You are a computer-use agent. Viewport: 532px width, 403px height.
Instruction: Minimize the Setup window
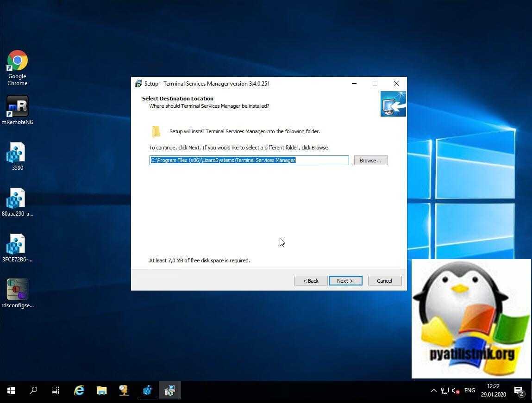point(354,83)
